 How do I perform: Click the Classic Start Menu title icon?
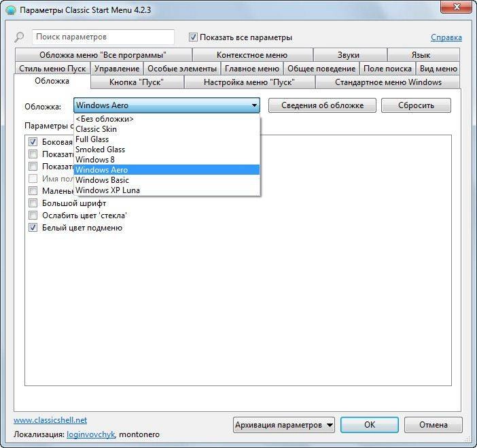tap(11, 10)
